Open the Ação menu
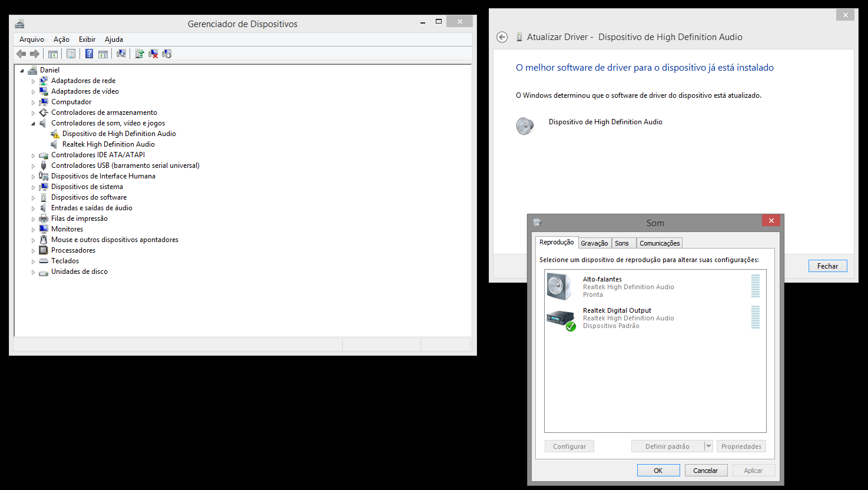The image size is (868, 490). (x=61, y=39)
